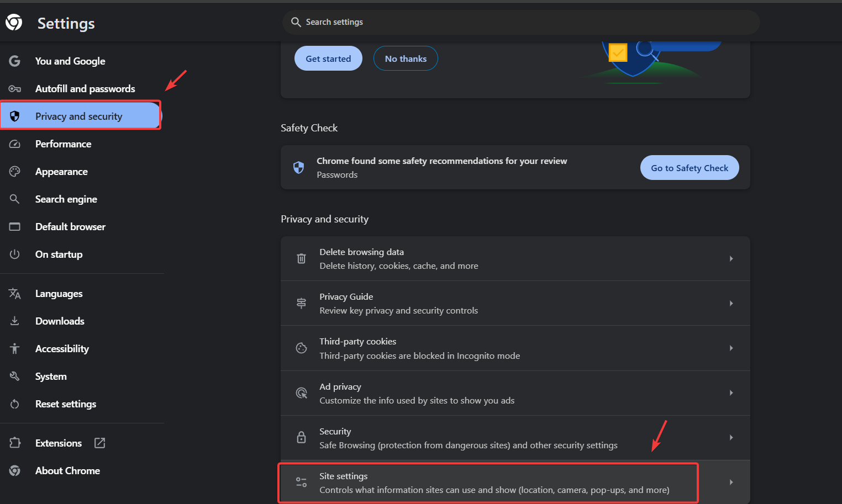Go to the Downloads settings section
The height and width of the screenshot is (504, 842).
[x=60, y=321]
